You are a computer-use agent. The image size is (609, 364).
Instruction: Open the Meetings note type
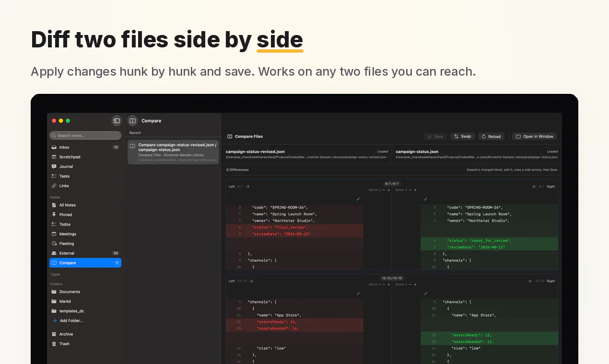pos(85,234)
